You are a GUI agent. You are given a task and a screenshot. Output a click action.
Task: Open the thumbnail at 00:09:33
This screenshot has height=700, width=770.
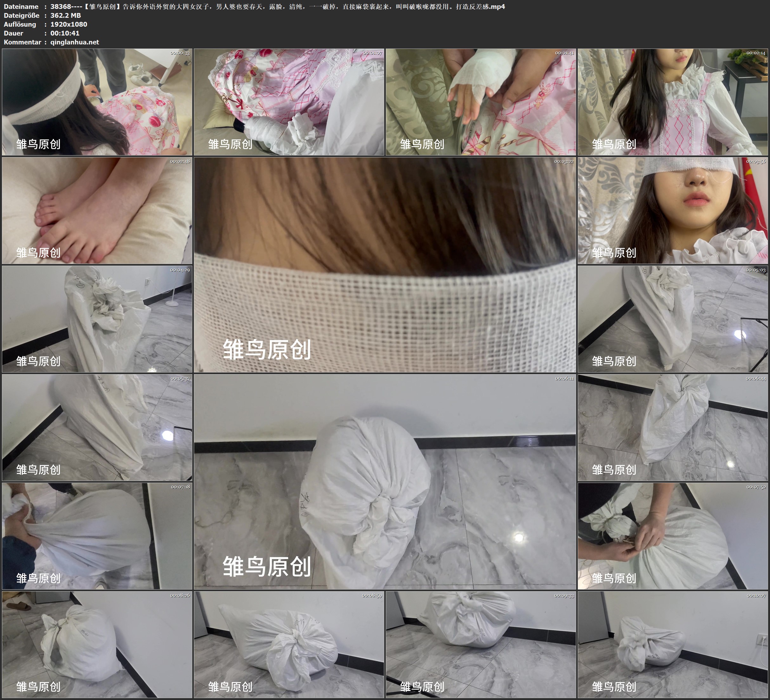point(480,644)
